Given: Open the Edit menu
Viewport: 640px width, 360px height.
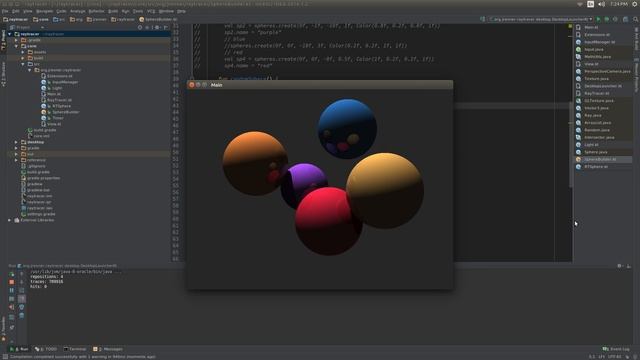Looking at the screenshot, I should (x=16, y=11).
